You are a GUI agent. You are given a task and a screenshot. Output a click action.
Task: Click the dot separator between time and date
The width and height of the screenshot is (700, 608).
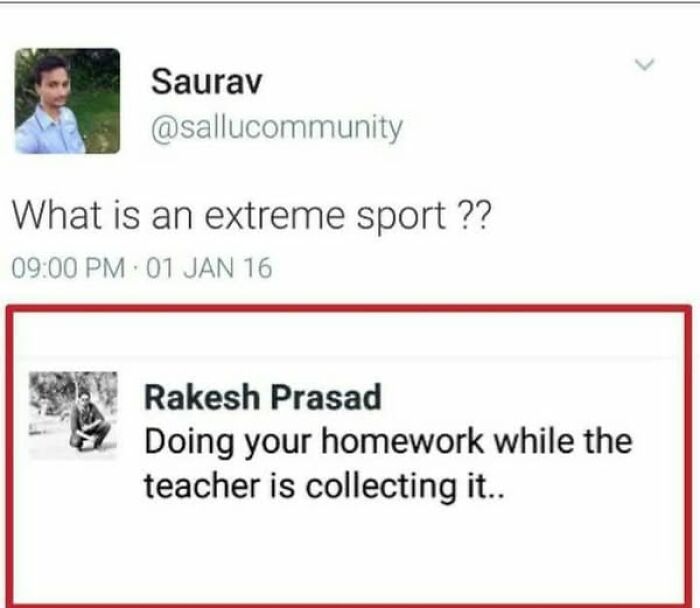point(136,268)
